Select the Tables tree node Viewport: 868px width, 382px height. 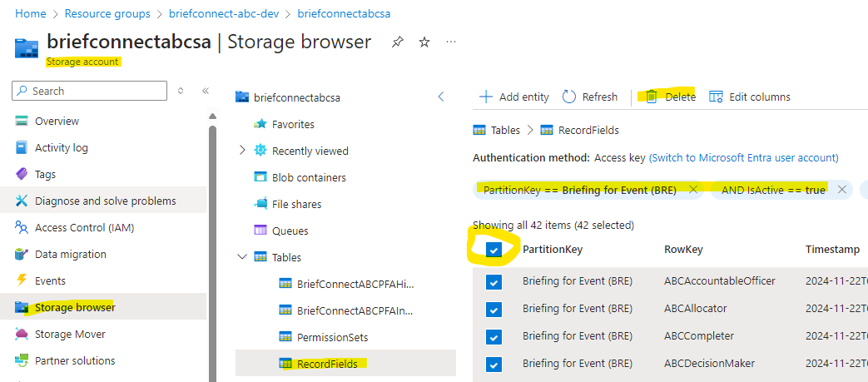pos(286,257)
